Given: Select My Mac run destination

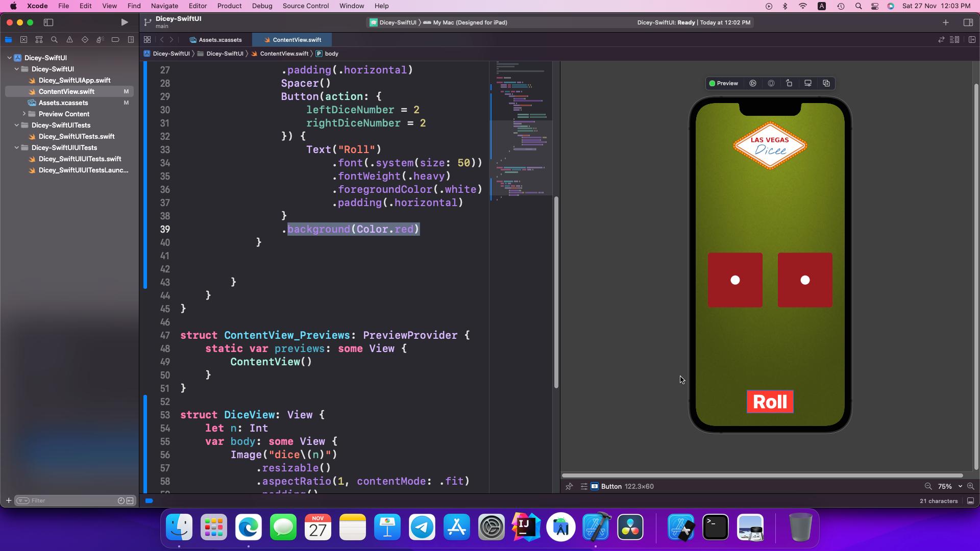Looking at the screenshot, I should tap(469, 22).
